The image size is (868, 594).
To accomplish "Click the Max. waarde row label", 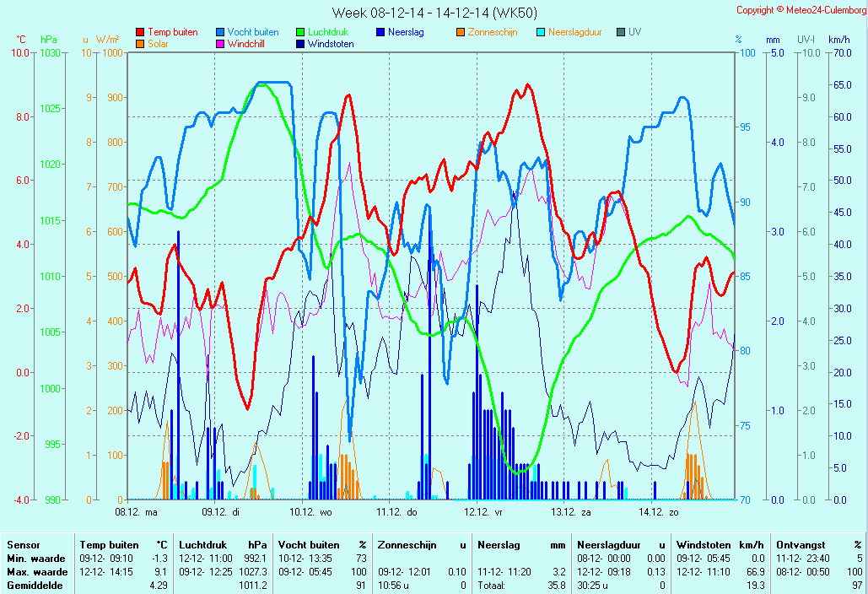I will 36,572.
